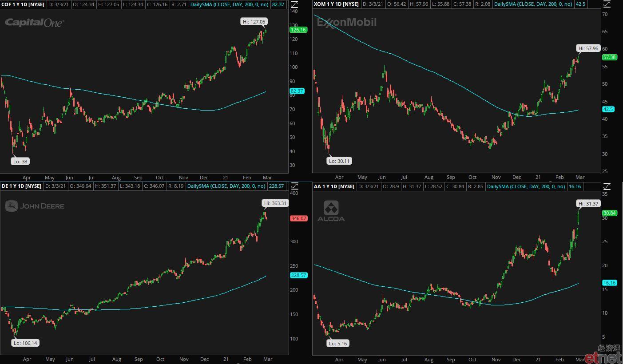Click the DE 'Lo: 106.14' bubble
Image resolution: width=623 pixels, height=364 pixels.
click(25, 343)
